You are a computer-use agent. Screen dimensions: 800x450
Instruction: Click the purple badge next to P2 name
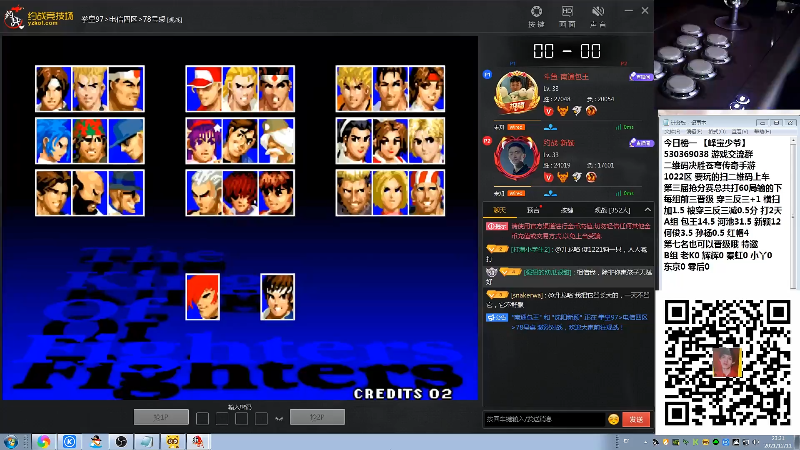pos(641,143)
